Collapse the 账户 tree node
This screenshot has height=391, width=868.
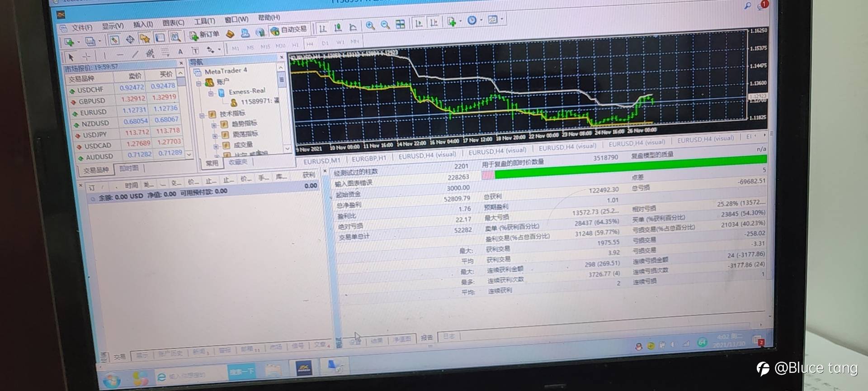(198, 83)
